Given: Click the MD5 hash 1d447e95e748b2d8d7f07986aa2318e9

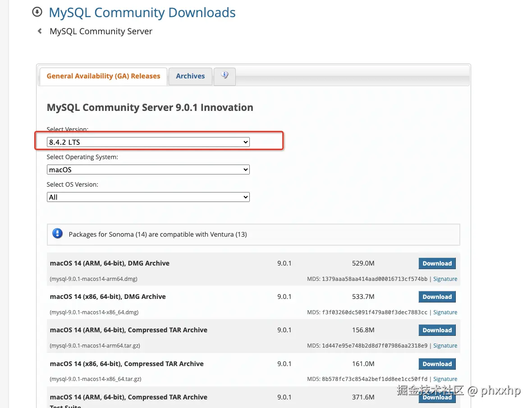Looking at the screenshot, I should point(375,346).
